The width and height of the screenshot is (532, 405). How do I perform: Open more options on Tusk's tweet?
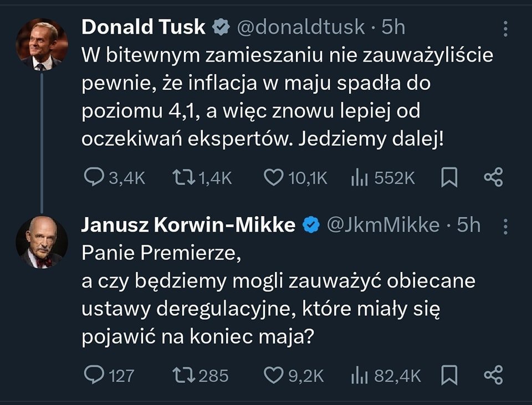[505, 29]
